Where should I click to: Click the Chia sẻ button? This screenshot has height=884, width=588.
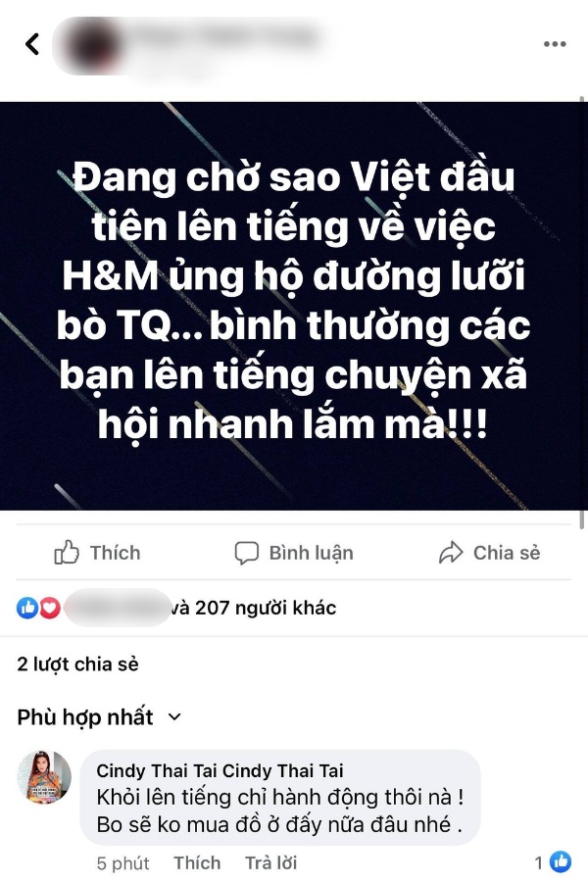tap(489, 553)
